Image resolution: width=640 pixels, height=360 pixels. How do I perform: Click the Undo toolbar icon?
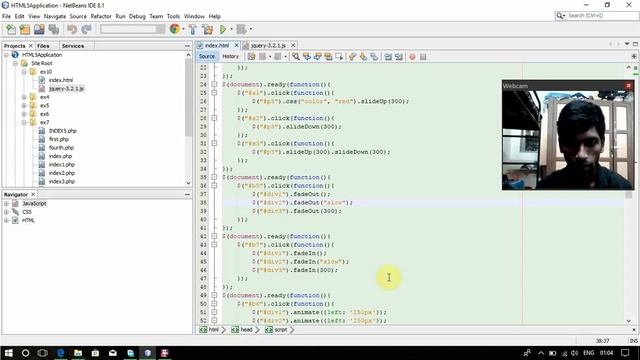72,29
